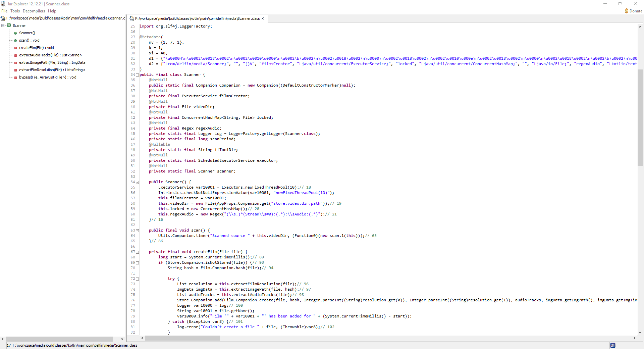Click the tree panel horizontal scrollbar thumb

point(59,339)
